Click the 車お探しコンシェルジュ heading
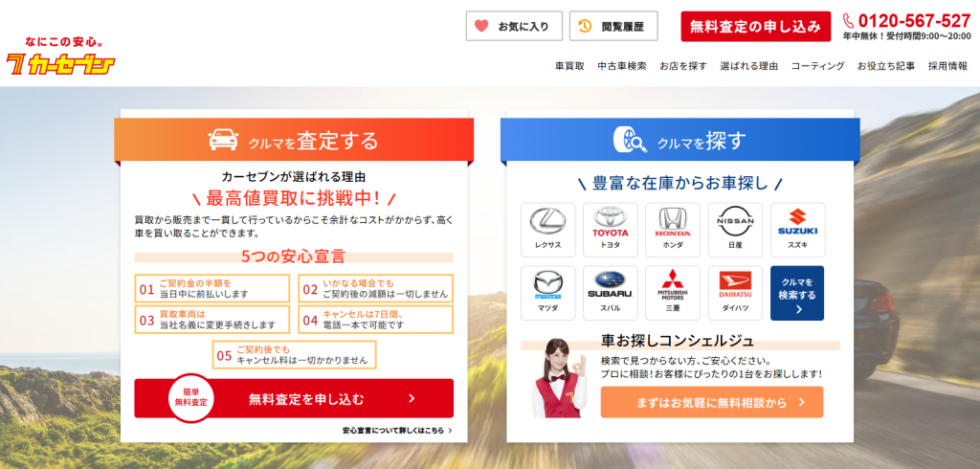The height and width of the screenshot is (469, 980). click(x=678, y=341)
